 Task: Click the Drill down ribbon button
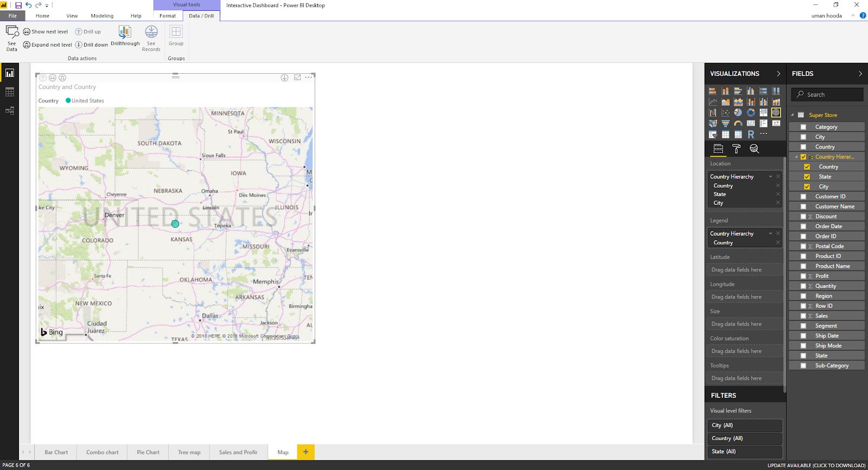tap(92, 44)
